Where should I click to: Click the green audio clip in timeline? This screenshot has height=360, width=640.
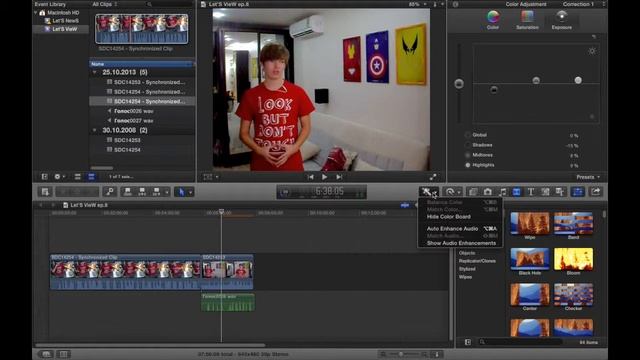pos(228,302)
